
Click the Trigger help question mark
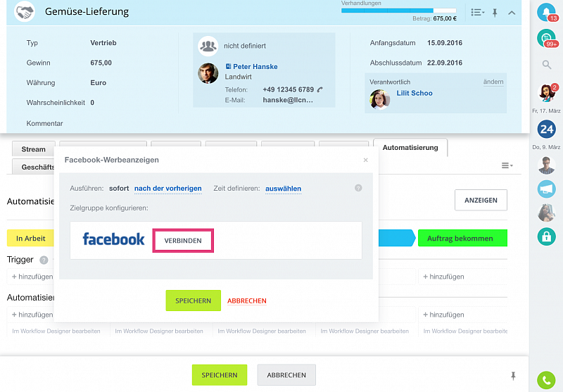(44, 260)
